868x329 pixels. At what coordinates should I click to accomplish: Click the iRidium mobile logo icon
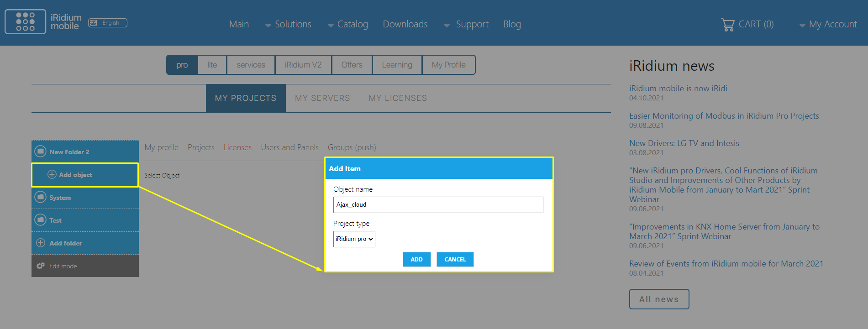click(x=25, y=22)
